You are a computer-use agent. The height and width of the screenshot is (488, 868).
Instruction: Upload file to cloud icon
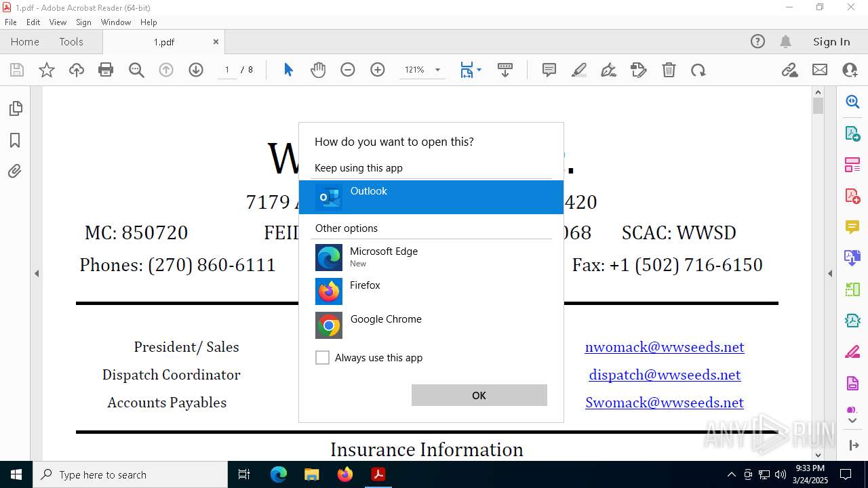tap(77, 70)
